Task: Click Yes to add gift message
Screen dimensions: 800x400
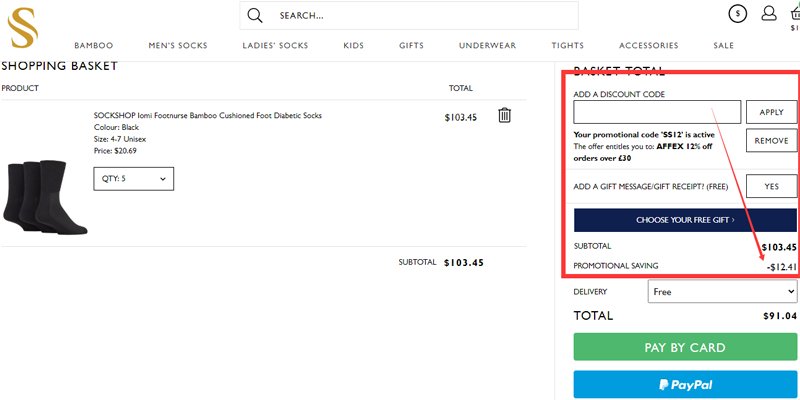Action: (771, 186)
